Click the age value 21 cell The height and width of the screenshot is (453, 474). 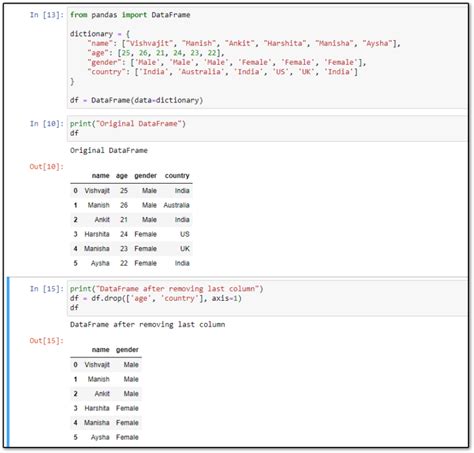(124, 220)
